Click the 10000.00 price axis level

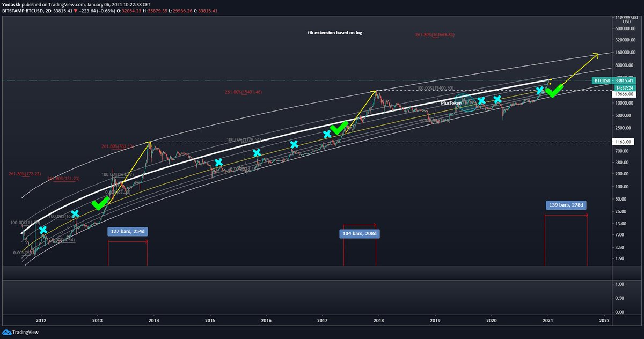coord(625,103)
